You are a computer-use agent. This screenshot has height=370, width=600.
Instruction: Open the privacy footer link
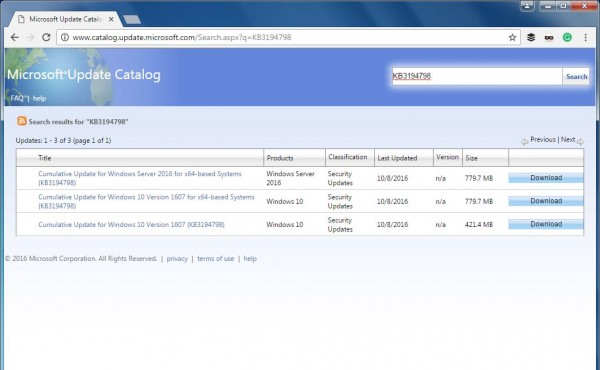coord(177,259)
